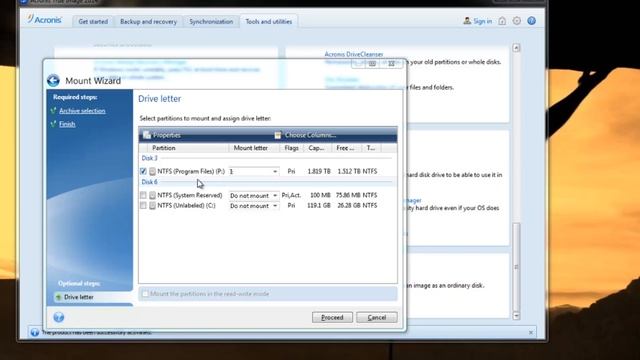
Task: Click the Free... column header
Action: [x=345, y=148]
